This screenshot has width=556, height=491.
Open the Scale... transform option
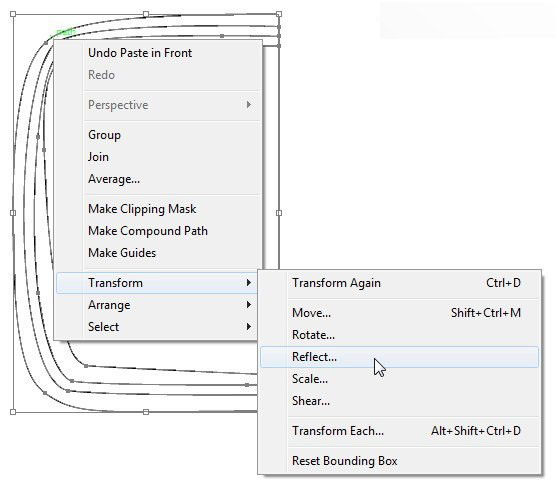click(399, 379)
